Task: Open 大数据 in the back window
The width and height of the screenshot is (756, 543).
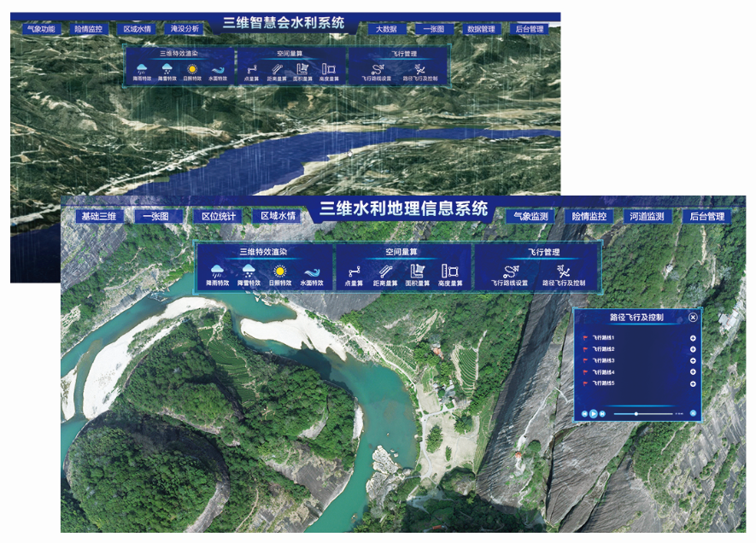Action: coord(387,29)
